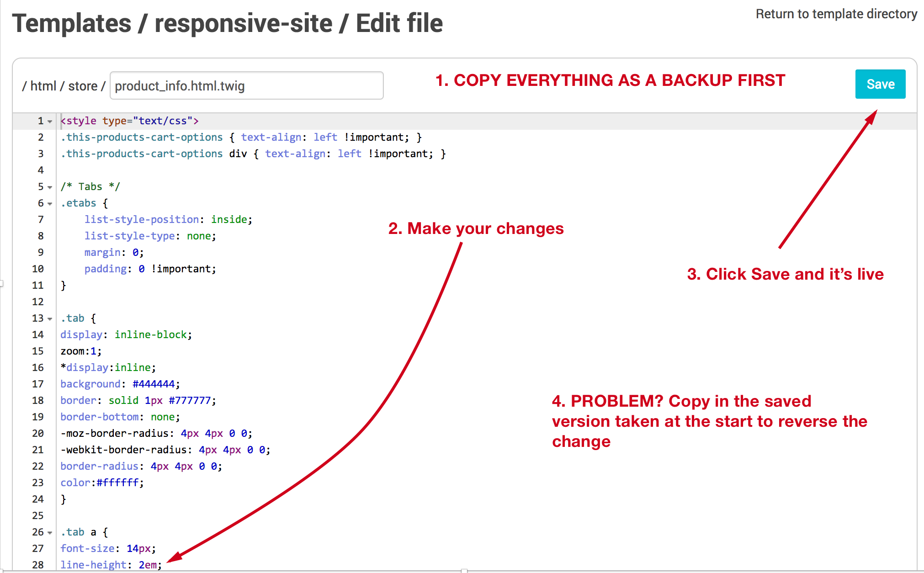Place cursor on list-style-position: inside line
Screen dimensions: 924x573
click(x=168, y=219)
